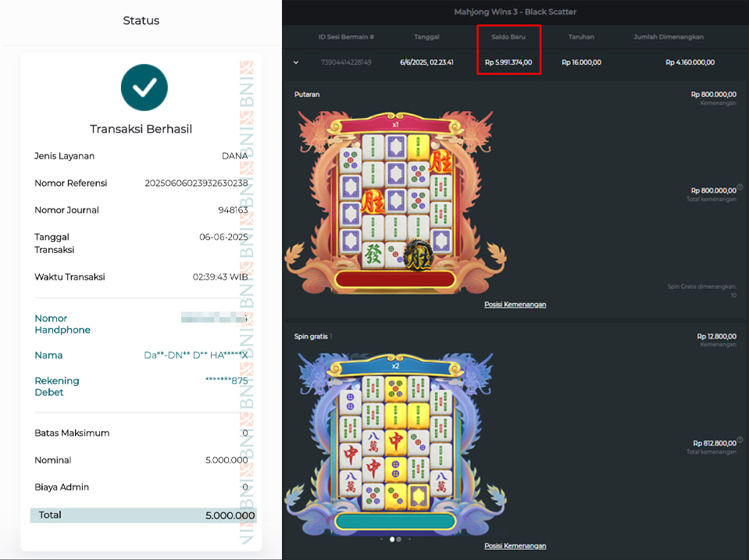Click the Putaran section label
This screenshot has height=560, width=749.
(307, 95)
